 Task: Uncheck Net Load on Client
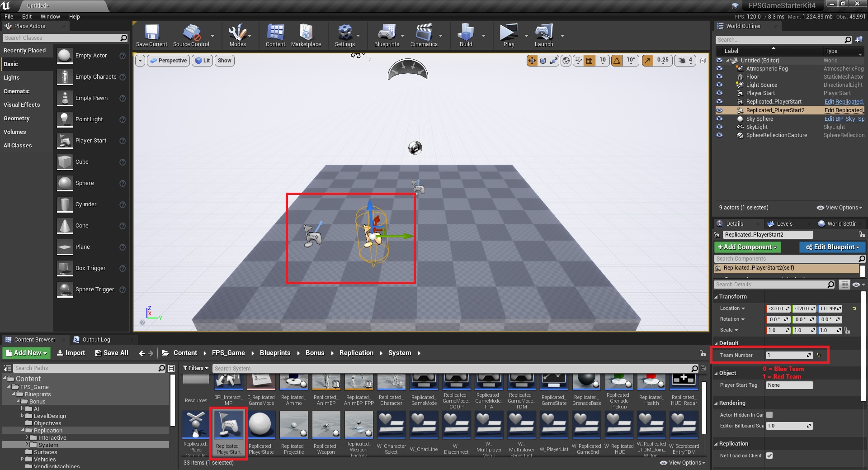(769, 456)
